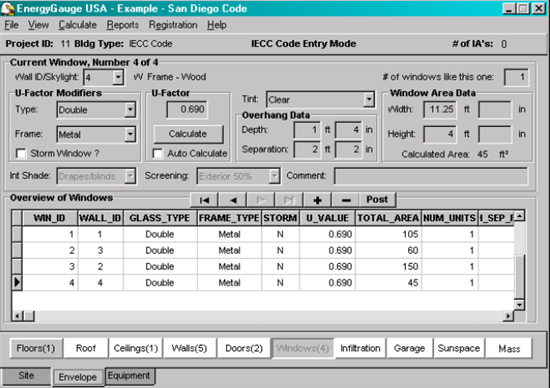Select total area cell 105
Screen dimensions: 550x388
pyautogui.click(x=388, y=234)
